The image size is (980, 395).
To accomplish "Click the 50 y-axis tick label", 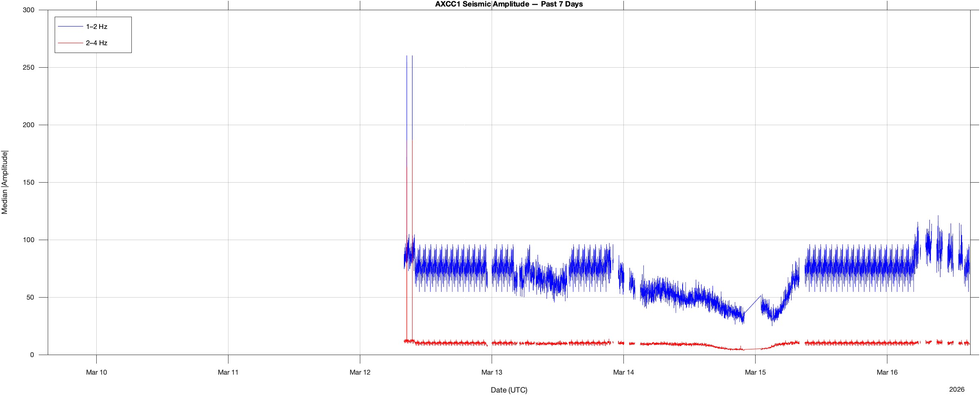I will pyautogui.click(x=30, y=298).
